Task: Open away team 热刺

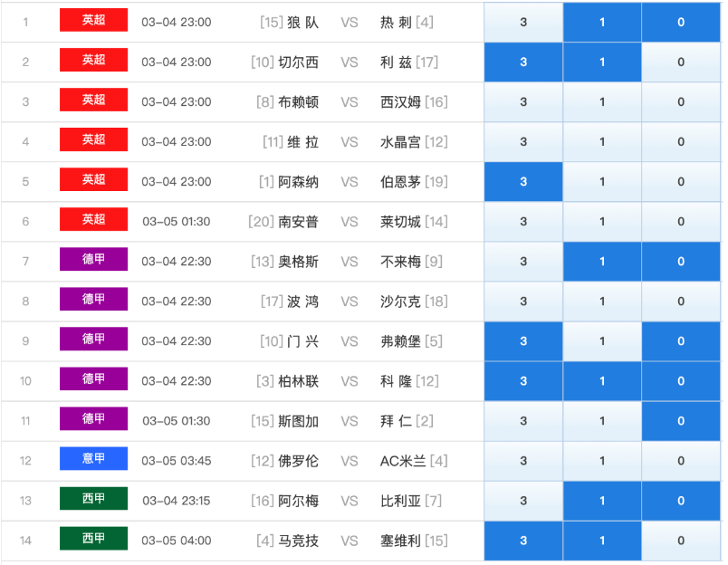Action: point(396,23)
